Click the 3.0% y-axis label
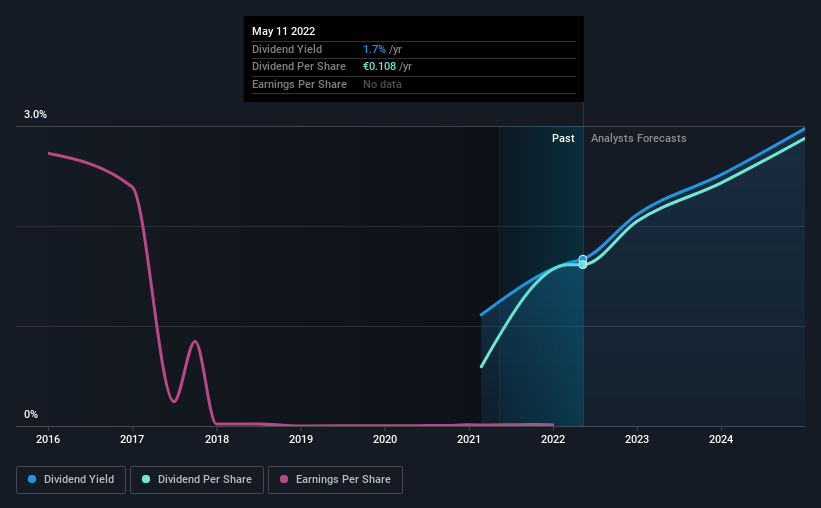The height and width of the screenshot is (508, 821). 35,114
